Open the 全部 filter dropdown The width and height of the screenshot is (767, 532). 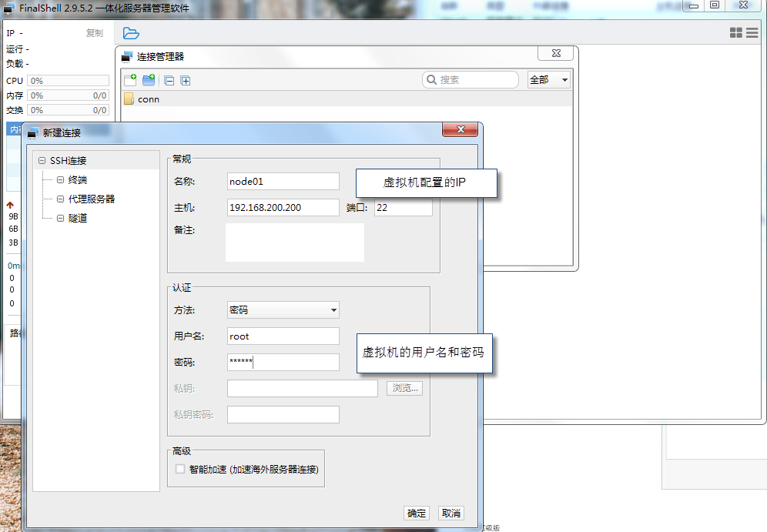click(x=548, y=79)
